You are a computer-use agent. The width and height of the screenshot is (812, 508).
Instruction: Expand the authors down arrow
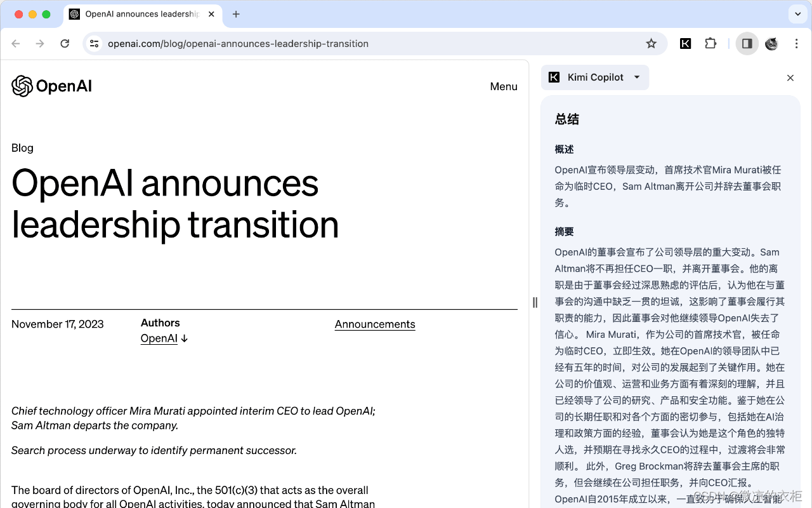pos(185,339)
